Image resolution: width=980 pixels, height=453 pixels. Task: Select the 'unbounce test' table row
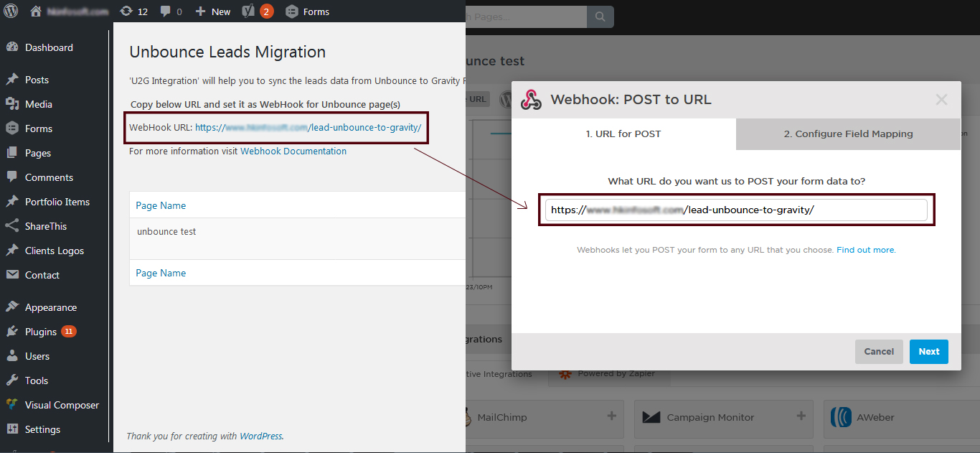pos(298,238)
